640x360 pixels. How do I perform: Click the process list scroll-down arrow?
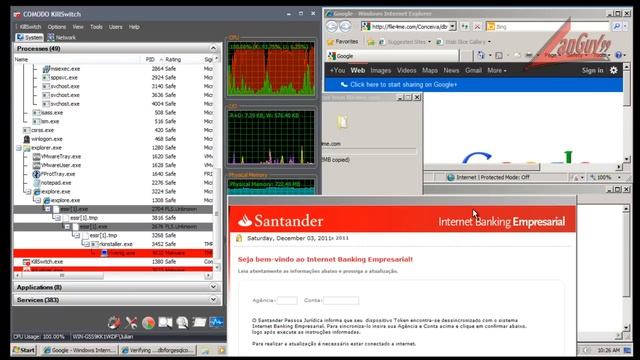216,267
